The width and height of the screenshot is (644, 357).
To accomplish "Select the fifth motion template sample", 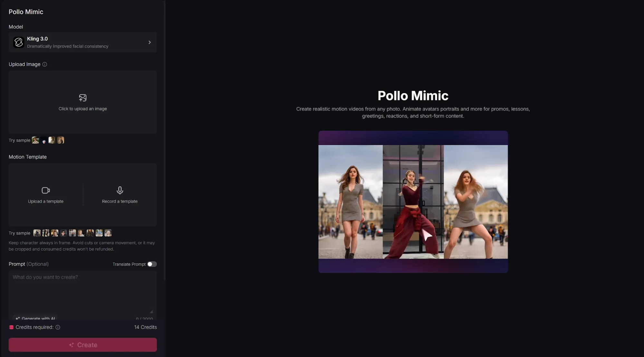I will tap(72, 233).
